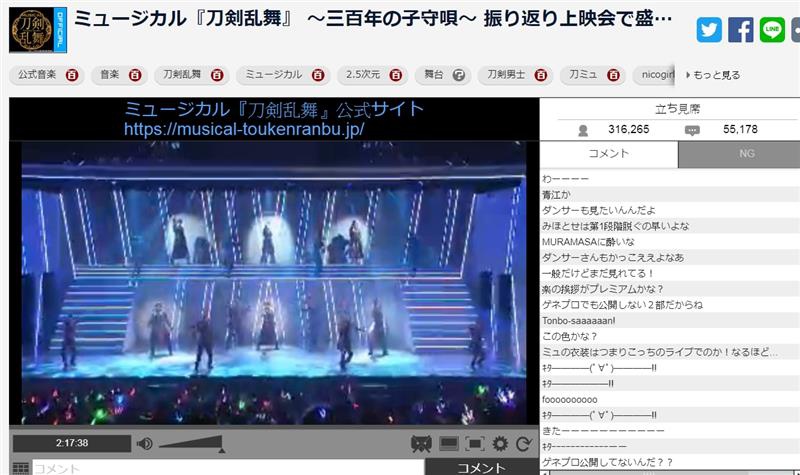
Task: Open the gray dictionary icon beside 舞台 tag
Action: tap(459, 75)
